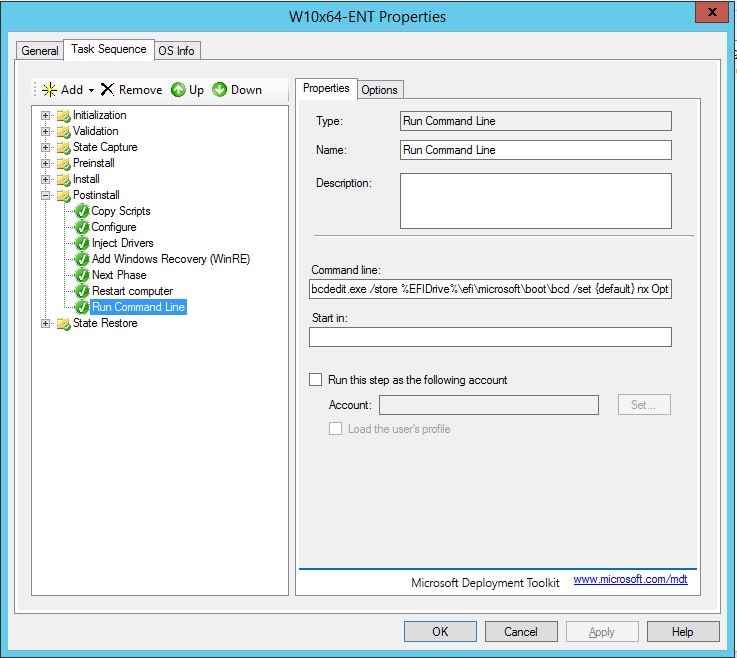The height and width of the screenshot is (658, 737).
Task: Click the Restart computer step icon
Action: [83, 291]
